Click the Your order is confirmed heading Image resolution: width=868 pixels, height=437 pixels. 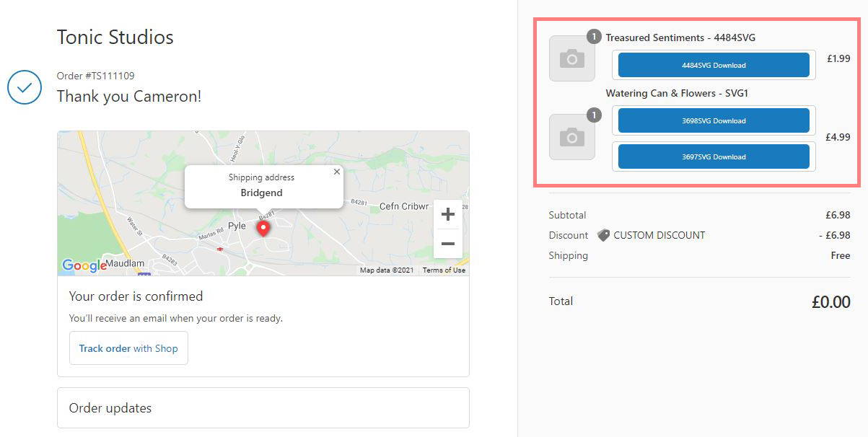(136, 296)
